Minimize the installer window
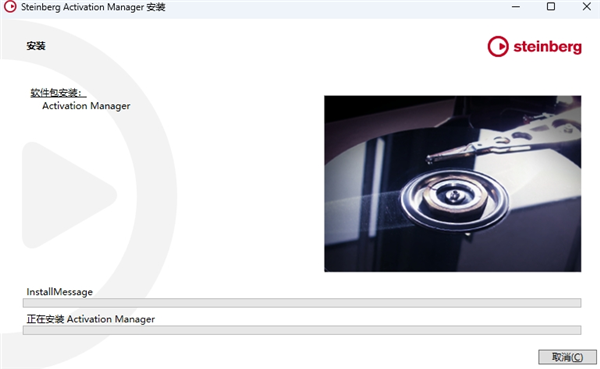Viewport: 600px width, 369px height. pyautogui.click(x=516, y=7)
